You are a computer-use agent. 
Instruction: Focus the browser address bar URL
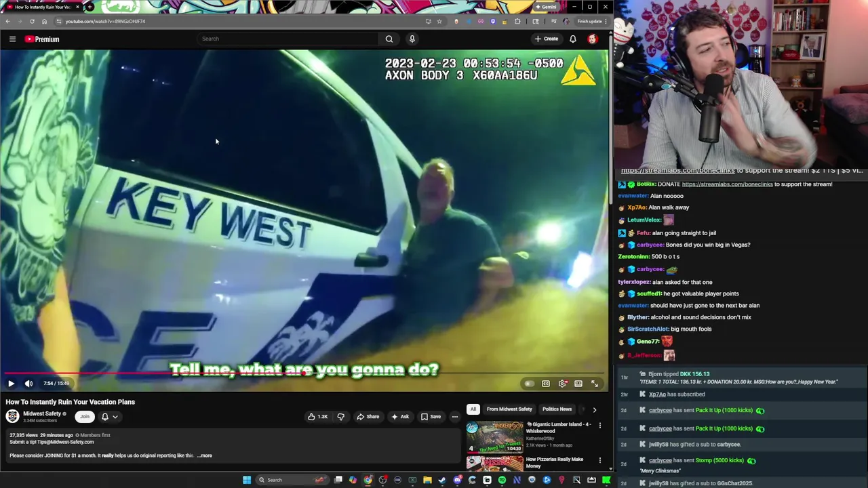tap(105, 21)
